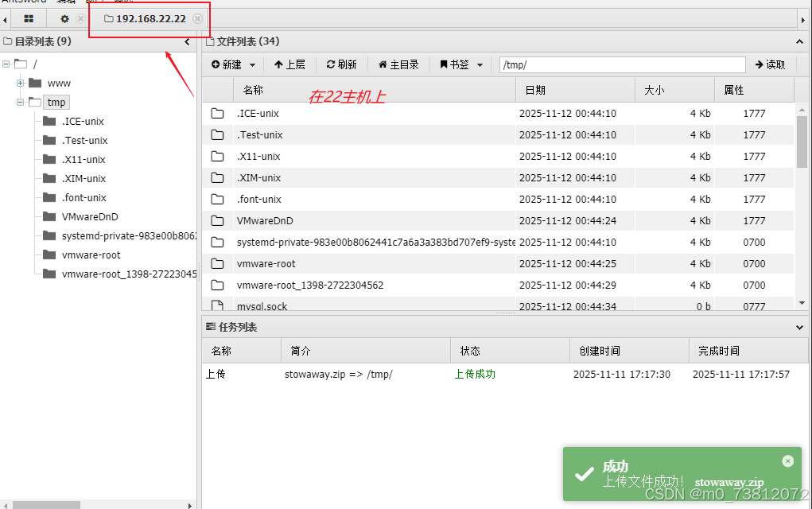Collapse the 文件列表 file list panel
This screenshot has width=812, height=509.
pyautogui.click(x=799, y=41)
